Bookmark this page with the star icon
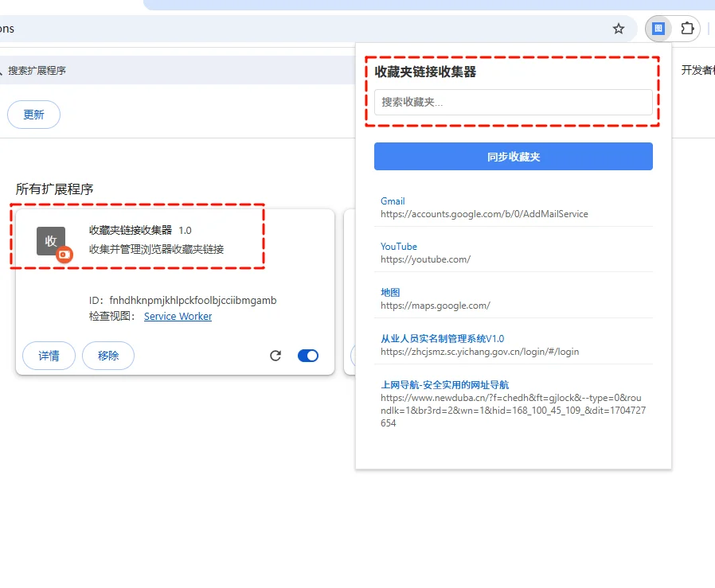This screenshot has width=715, height=588. coord(619,29)
